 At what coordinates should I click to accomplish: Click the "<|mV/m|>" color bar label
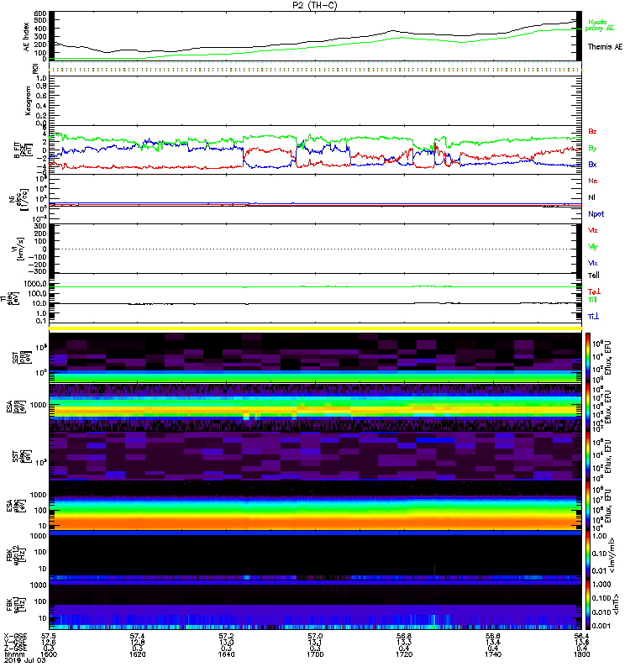612,555
